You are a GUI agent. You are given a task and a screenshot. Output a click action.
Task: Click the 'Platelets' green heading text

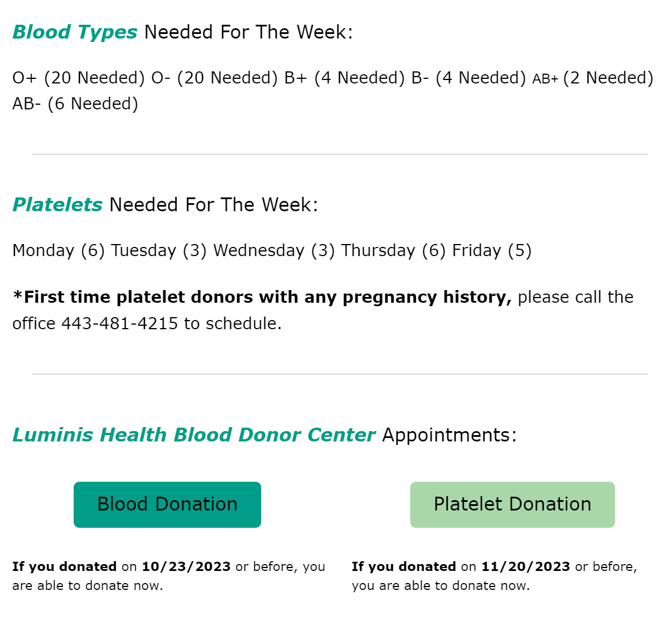click(x=58, y=205)
